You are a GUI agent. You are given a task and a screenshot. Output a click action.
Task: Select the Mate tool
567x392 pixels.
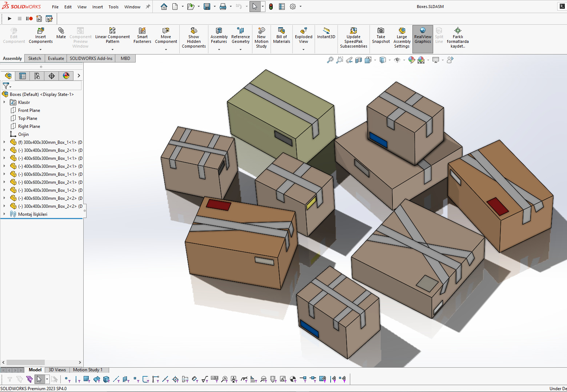(x=61, y=33)
